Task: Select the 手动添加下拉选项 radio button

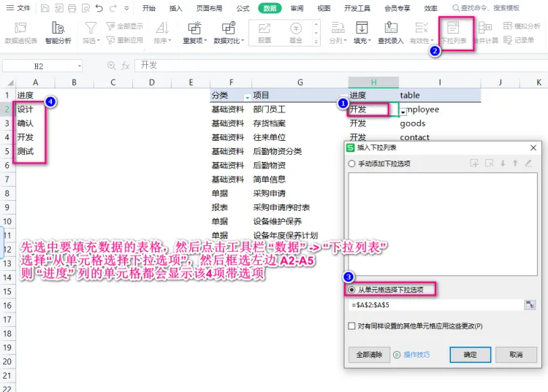Action: pyautogui.click(x=351, y=164)
